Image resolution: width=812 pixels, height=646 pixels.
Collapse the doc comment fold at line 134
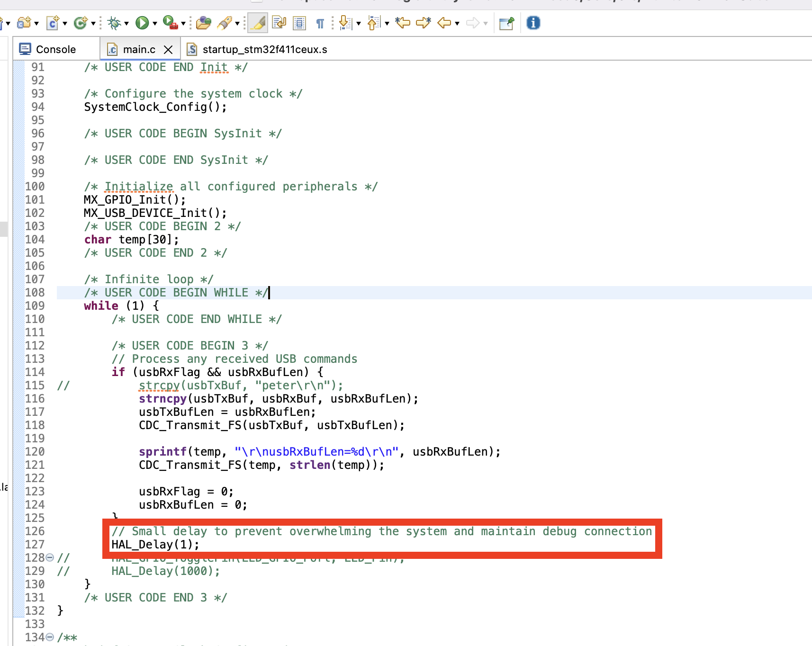coord(50,637)
